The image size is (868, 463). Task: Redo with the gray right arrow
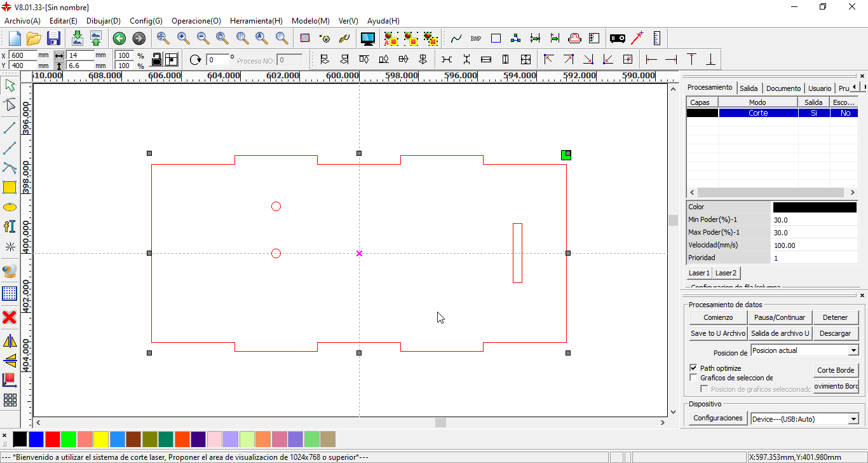tap(139, 38)
